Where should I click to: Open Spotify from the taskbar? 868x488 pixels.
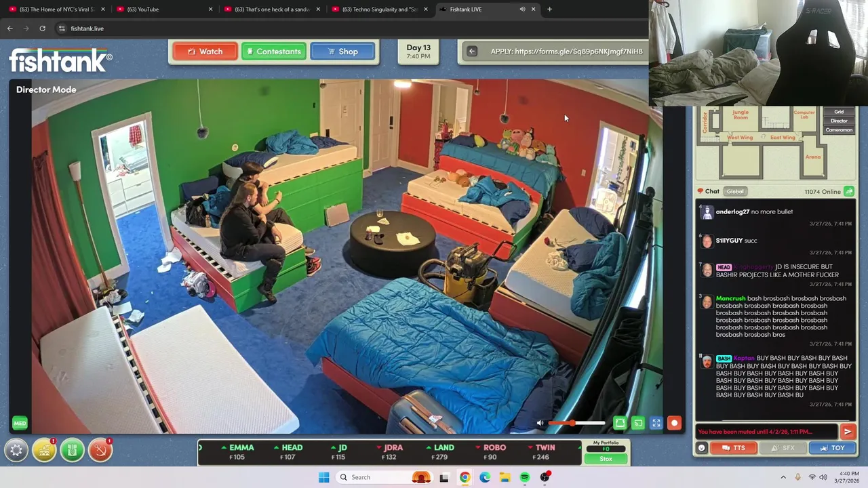[x=525, y=477]
